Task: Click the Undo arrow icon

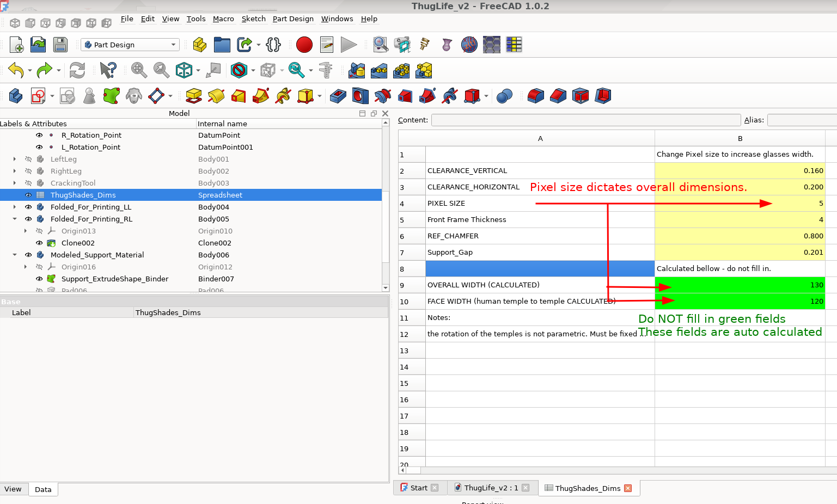Action: pyautogui.click(x=16, y=70)
